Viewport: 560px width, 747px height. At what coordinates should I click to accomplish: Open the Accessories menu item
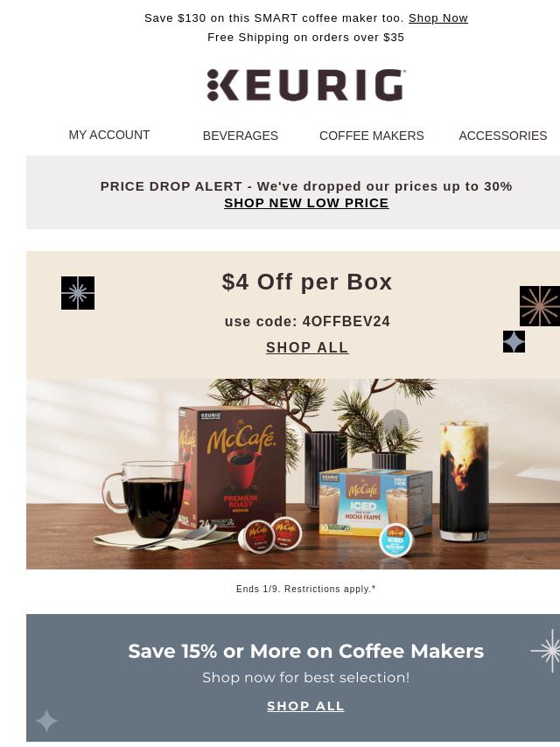coord(503,136)
